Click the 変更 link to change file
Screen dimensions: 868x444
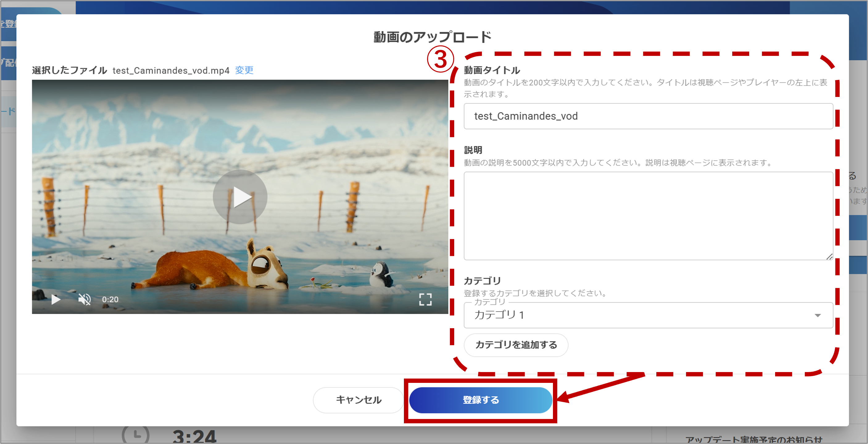click(x=244, y=70)
